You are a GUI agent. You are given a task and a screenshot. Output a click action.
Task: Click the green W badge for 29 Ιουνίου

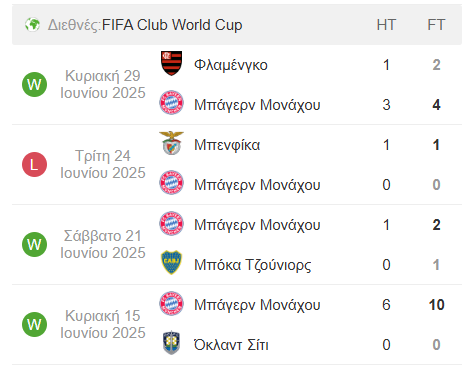[x=34, y=84]
